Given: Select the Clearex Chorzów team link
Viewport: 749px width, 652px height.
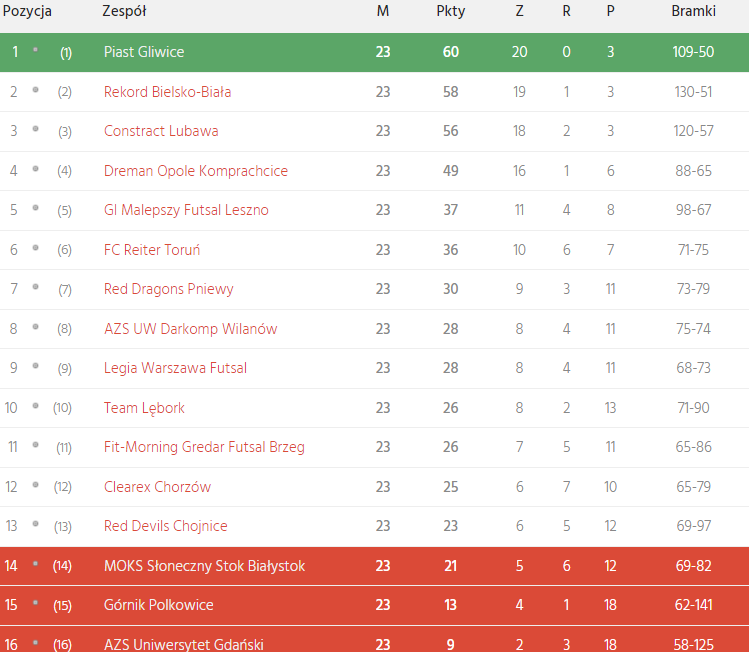Looking at the screenshot, I should 158,487.
